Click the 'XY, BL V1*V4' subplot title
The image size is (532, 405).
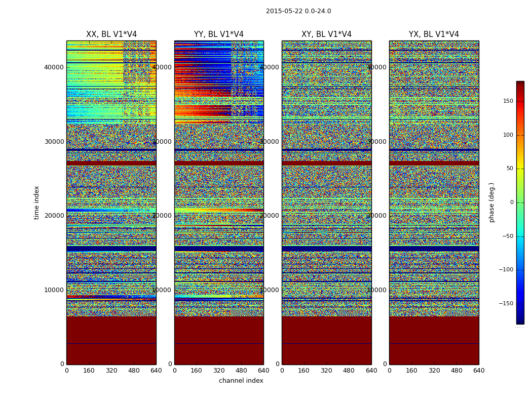[326, 34]
